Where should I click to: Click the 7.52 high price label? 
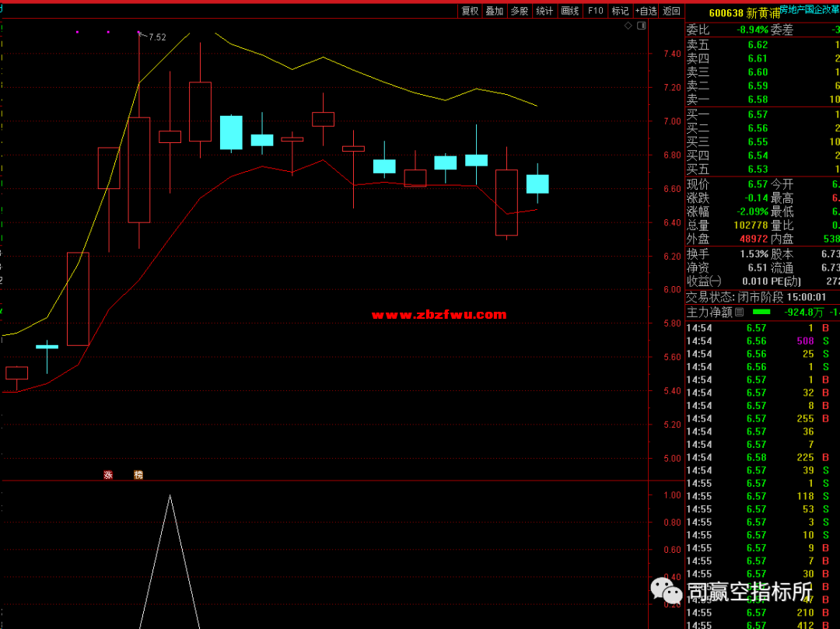click(x=157, y=37)
